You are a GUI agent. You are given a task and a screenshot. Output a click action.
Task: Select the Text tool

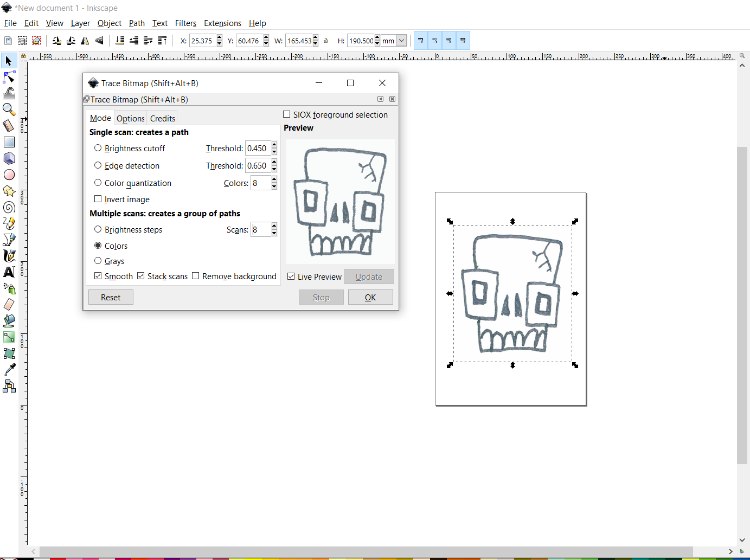point(9,272)
